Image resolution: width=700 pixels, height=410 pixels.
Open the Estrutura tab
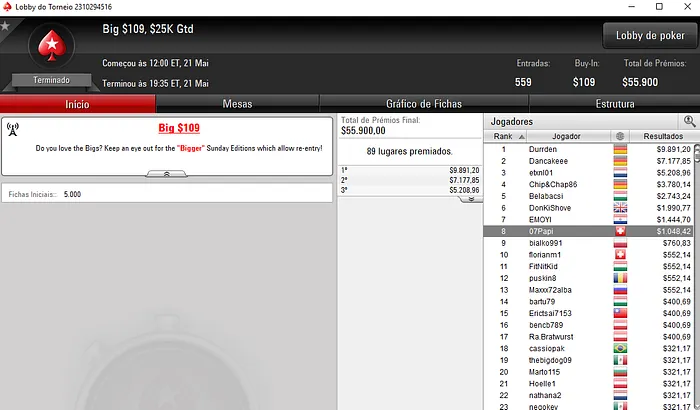[x=614, y=104]
